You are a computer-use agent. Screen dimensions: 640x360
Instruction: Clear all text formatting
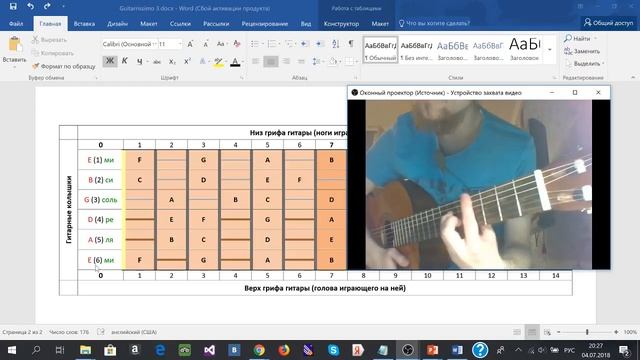(x=237, y=44)
